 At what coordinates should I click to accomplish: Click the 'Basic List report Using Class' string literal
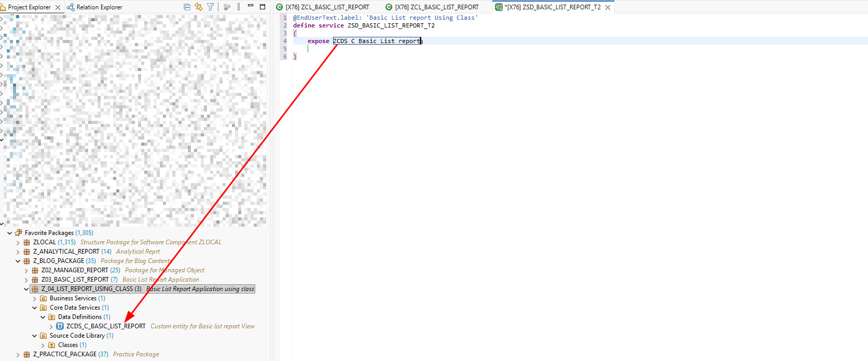(x=422, y=18)
